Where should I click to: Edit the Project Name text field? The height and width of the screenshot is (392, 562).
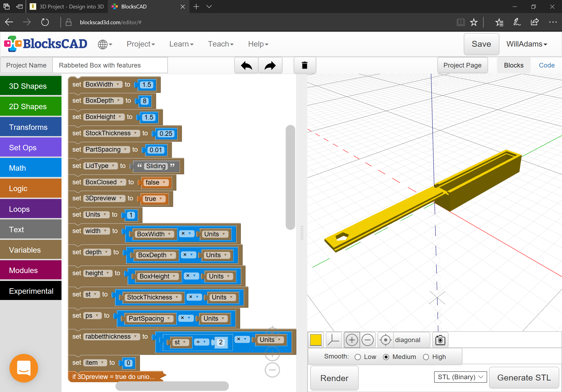110,65
